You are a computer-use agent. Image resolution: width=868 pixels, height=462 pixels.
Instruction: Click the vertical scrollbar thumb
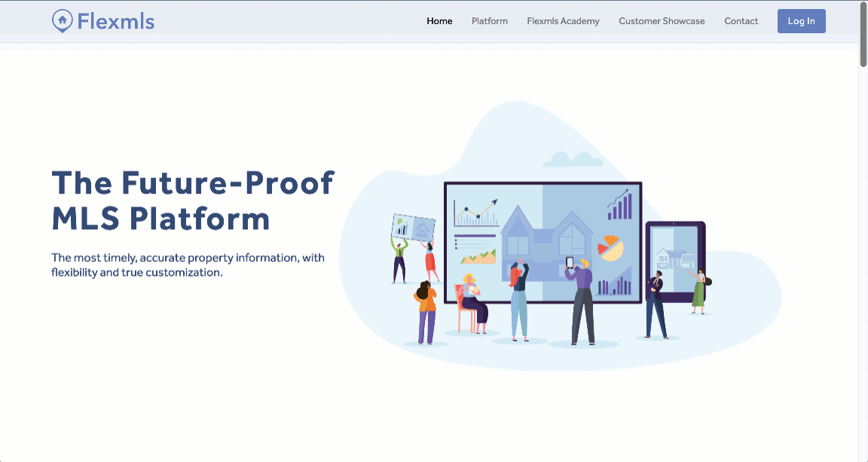(x=863, y=38)
